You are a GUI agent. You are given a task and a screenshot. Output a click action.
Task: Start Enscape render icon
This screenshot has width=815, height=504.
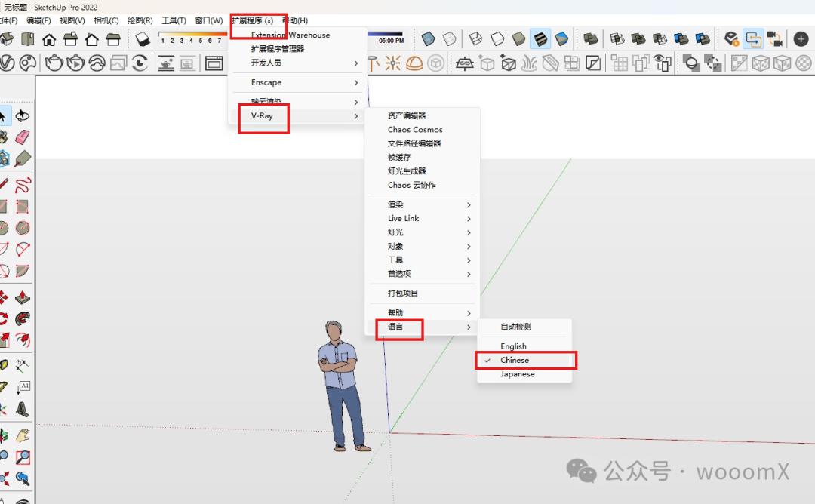731,39
